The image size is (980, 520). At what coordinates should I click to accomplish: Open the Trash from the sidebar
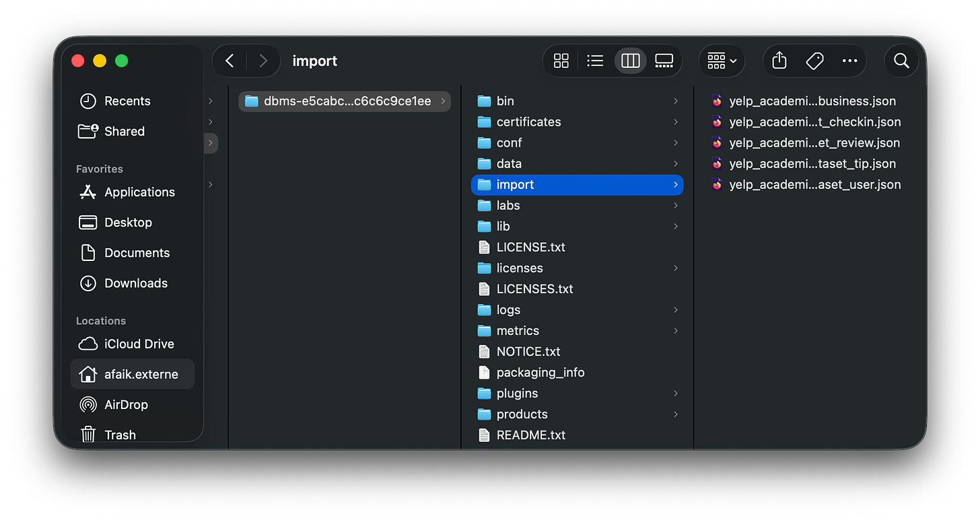tap(119, 435)
